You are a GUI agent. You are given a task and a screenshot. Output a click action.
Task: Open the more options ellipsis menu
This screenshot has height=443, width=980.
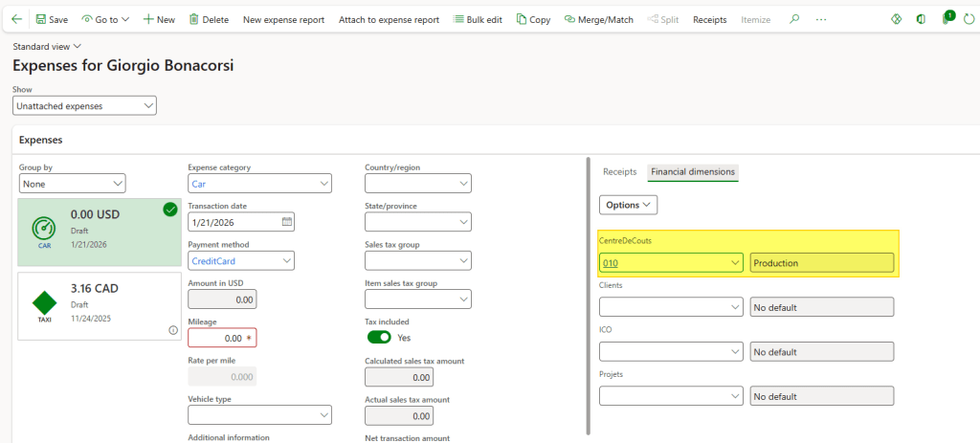pos(821,19)
